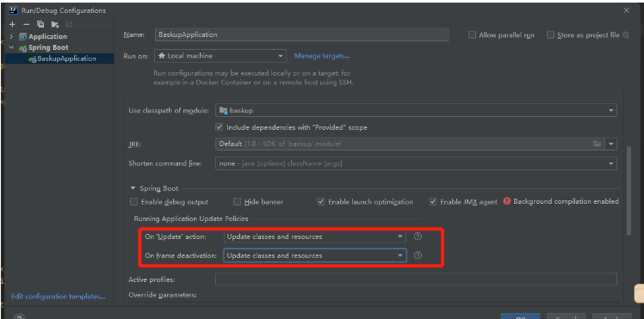This screenshot has width=644, height=319.
Task: Open the classpath of module dropdown
Action: pos(416,110)
